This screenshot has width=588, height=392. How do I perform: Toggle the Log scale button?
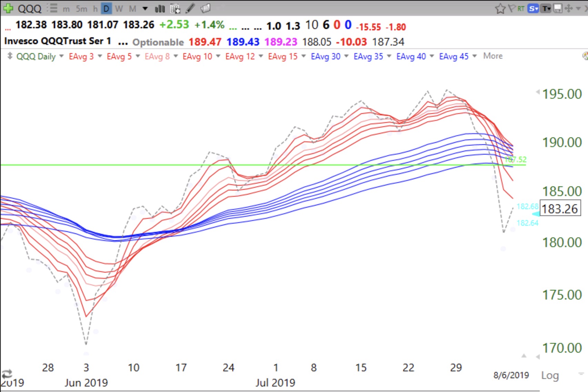[550, 375]
